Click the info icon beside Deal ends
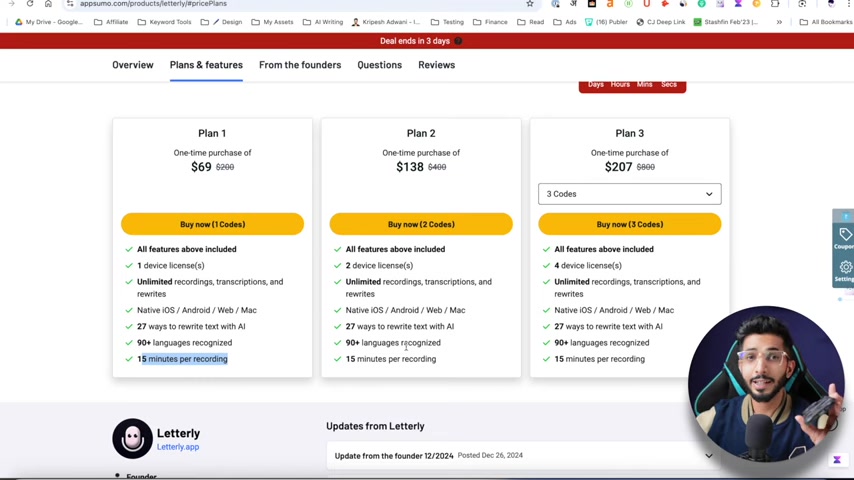 pos(458,41)
